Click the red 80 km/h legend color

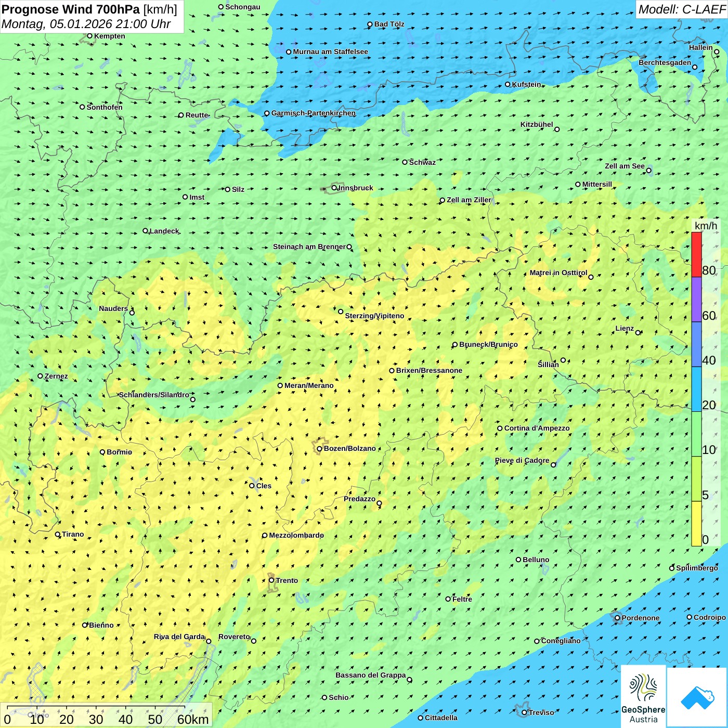[x=696, y=254]
